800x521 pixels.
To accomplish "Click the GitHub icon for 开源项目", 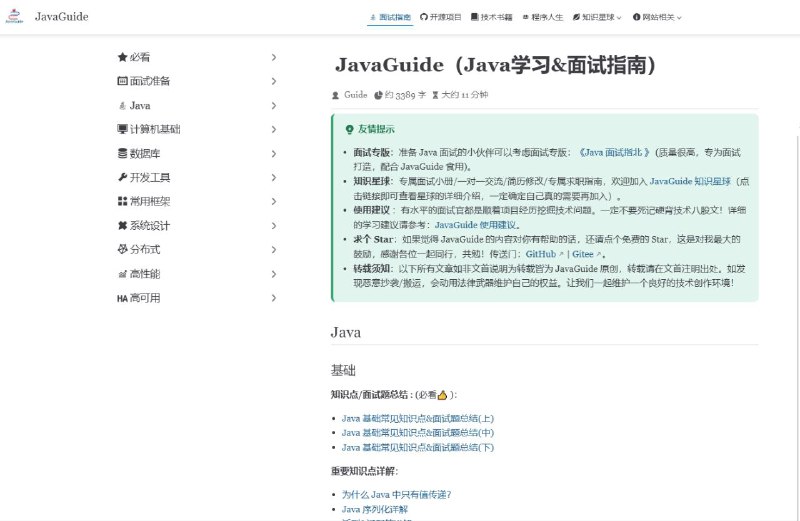I will point(424,18).
